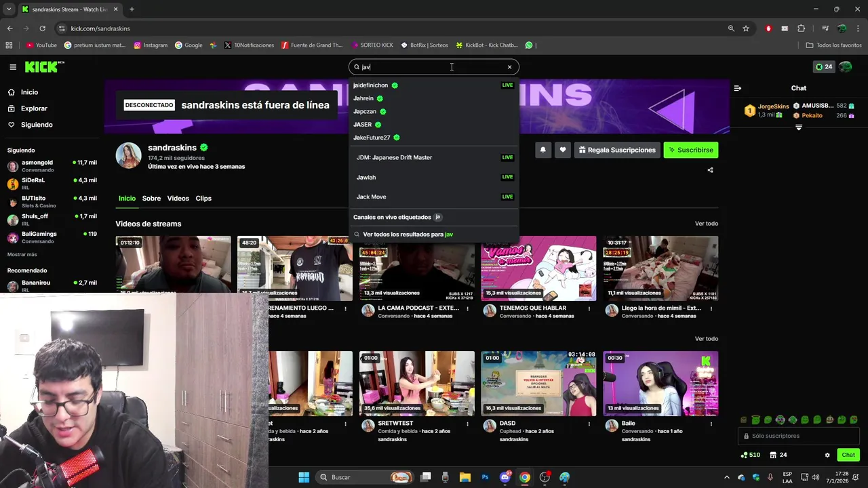Click channel points icon showing 510

[751, 455]
